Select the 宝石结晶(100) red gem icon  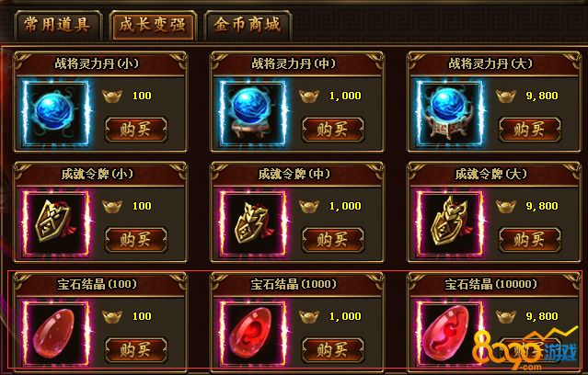[x=56, y=334]
